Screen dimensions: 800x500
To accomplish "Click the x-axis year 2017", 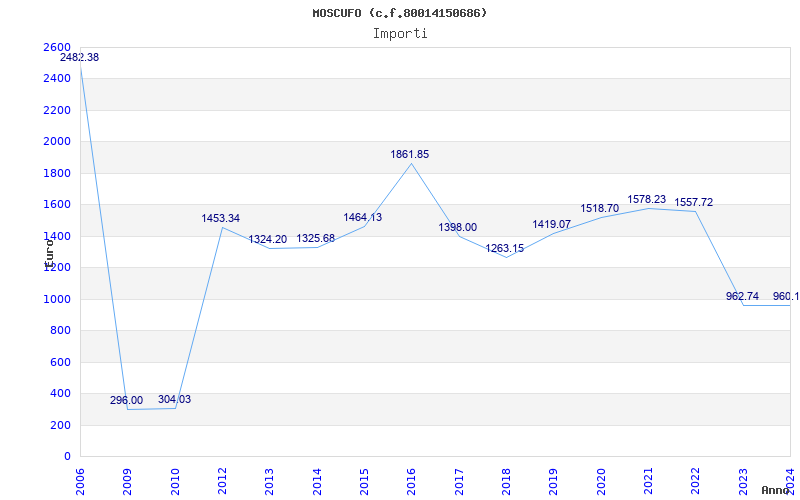I will [459, 482].
